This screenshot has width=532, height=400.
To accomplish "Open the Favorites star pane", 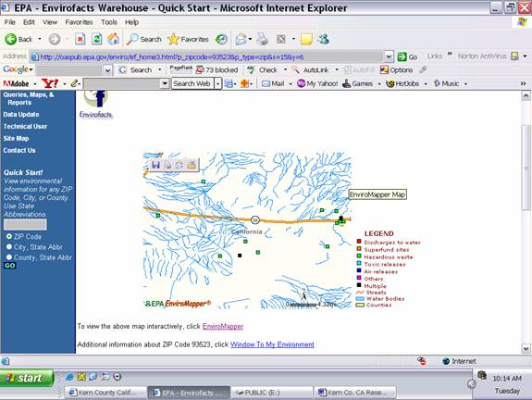I will (189, 40).
